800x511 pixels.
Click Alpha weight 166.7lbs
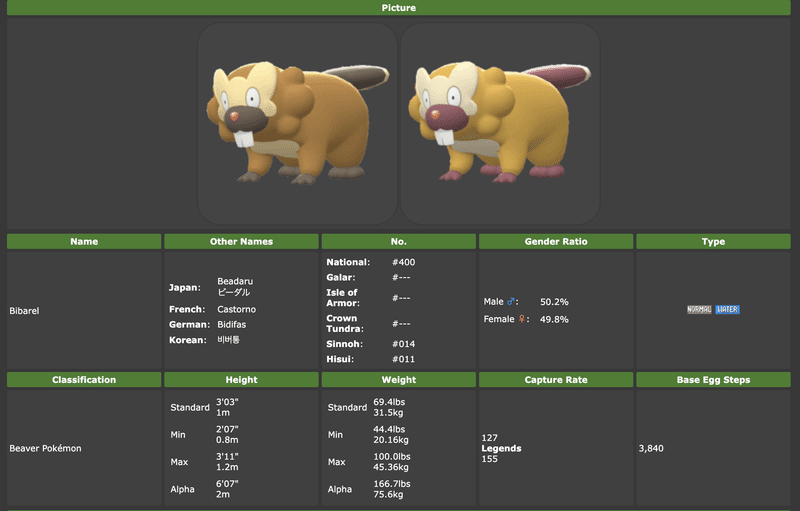pyautogui.click(x=392, y=483)
